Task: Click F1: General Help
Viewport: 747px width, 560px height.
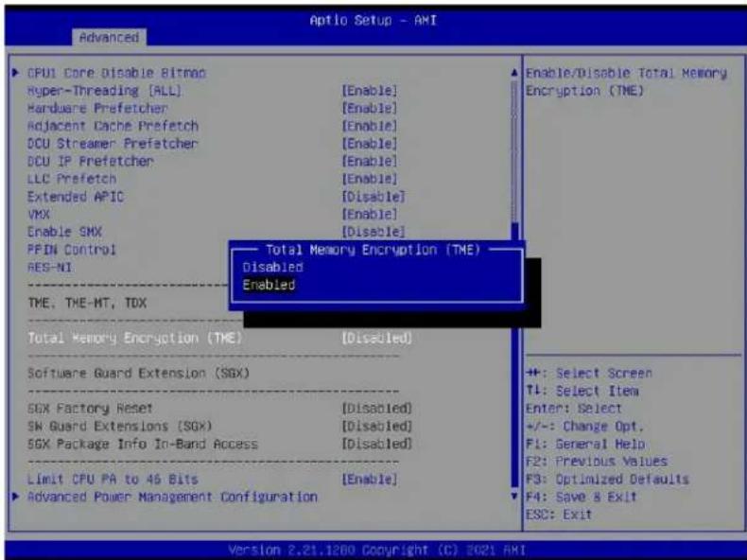Action: coord(585,444)
